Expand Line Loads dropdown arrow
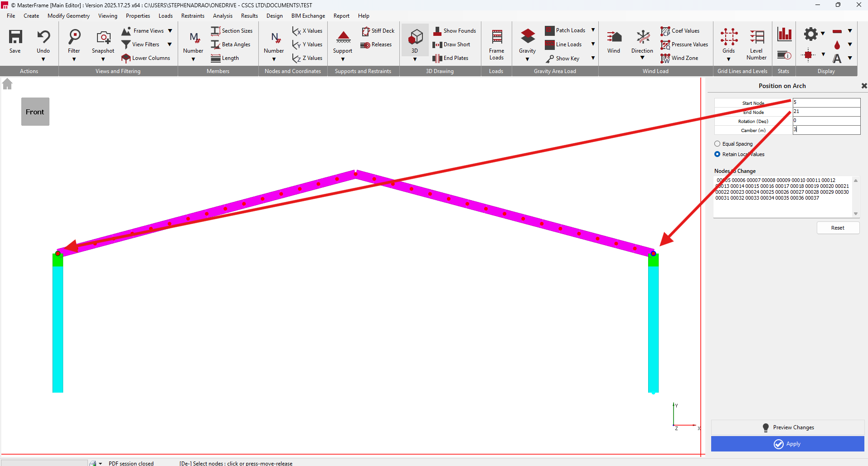868x466 pixels. 593,44
